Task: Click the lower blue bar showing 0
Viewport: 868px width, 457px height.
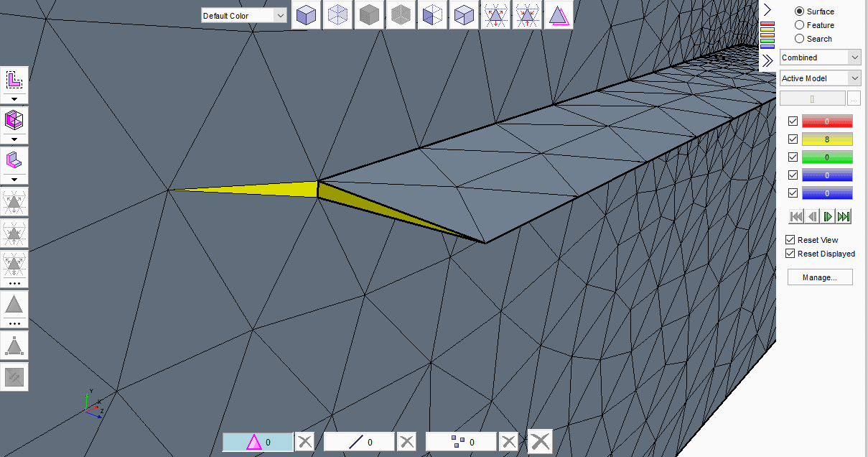Action: [827, 193]
